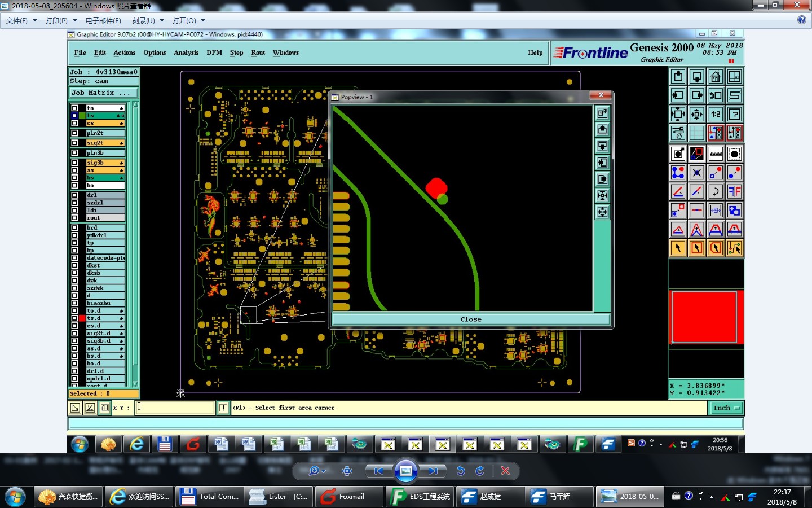Toggle the checkbox for layer 'sig2t'
Screen dimensions: 812x508
74,143
